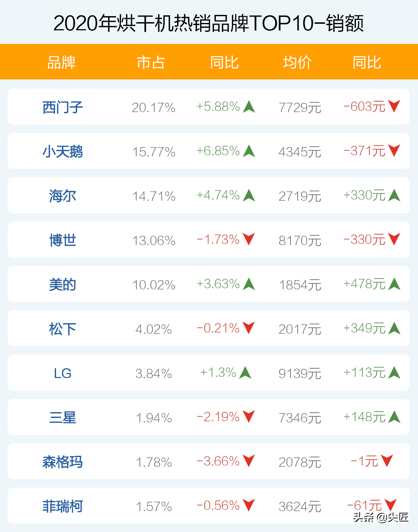Open the 小天鹅 brand row
This screenshot has width=418, height=532.
click(x=209, y=151)
